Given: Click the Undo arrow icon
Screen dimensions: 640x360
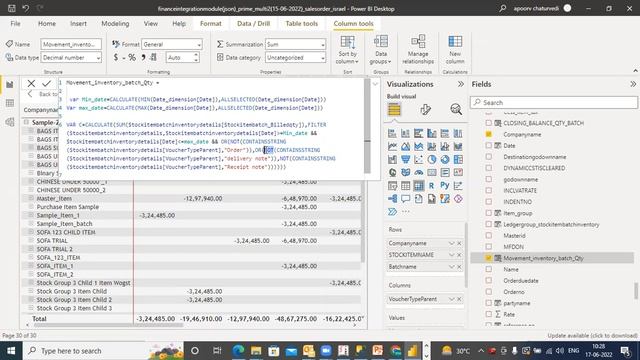Looking at the screenshot, I should (x=25, y=8).
